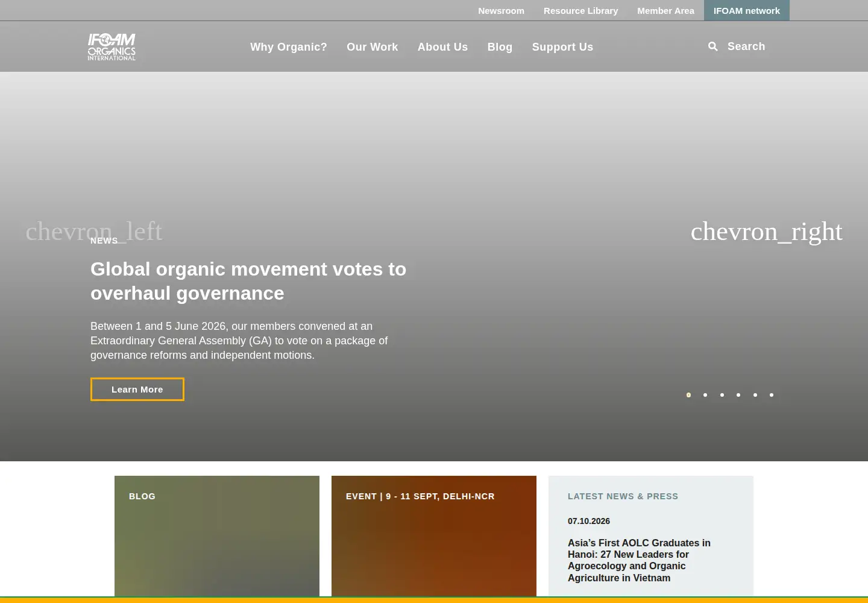The height and width of the screenshot is (603, 868).
Task: Click the IFOAM network button
Action: coord(747,10)
